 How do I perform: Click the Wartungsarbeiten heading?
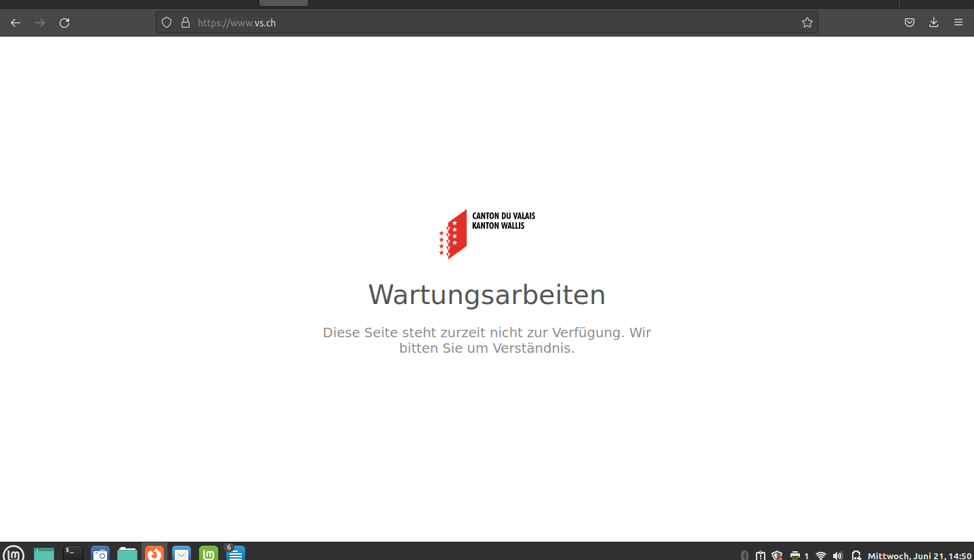tap(487, 295)
